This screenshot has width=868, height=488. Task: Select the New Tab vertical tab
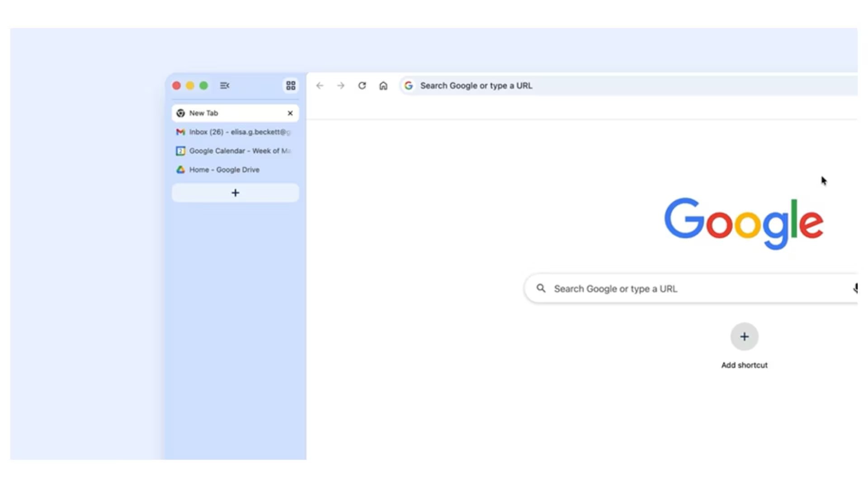(x=226, y=113)
